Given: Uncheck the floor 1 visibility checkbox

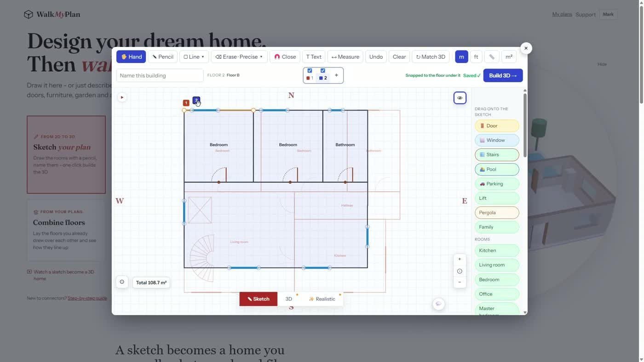Looking at the screenshot, I should (x=310, y=71).
